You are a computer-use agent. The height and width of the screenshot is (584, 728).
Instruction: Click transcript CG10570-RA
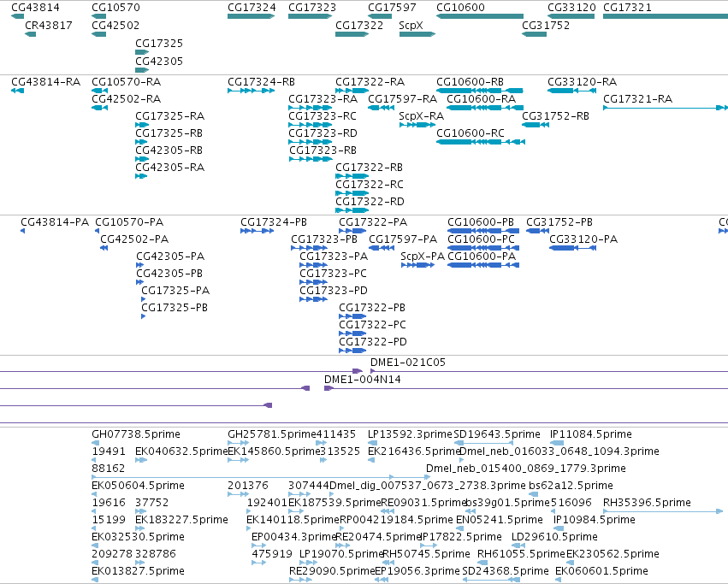[127, 82]
